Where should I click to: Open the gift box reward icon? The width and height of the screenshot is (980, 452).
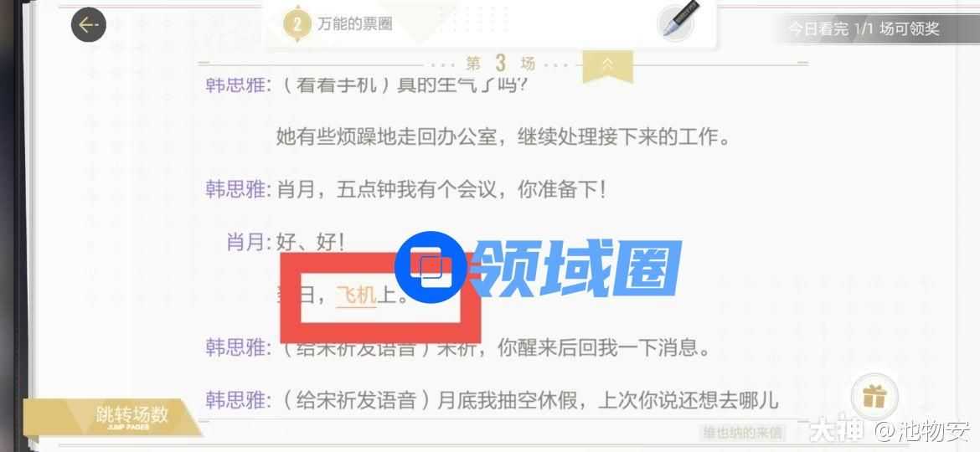pyautogui.click(x=874, y=395)
